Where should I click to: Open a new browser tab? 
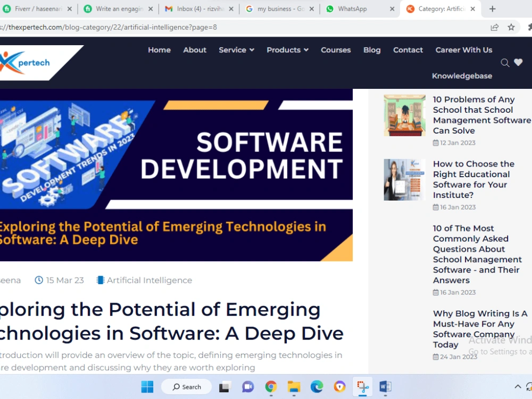[x=492, y=9]
